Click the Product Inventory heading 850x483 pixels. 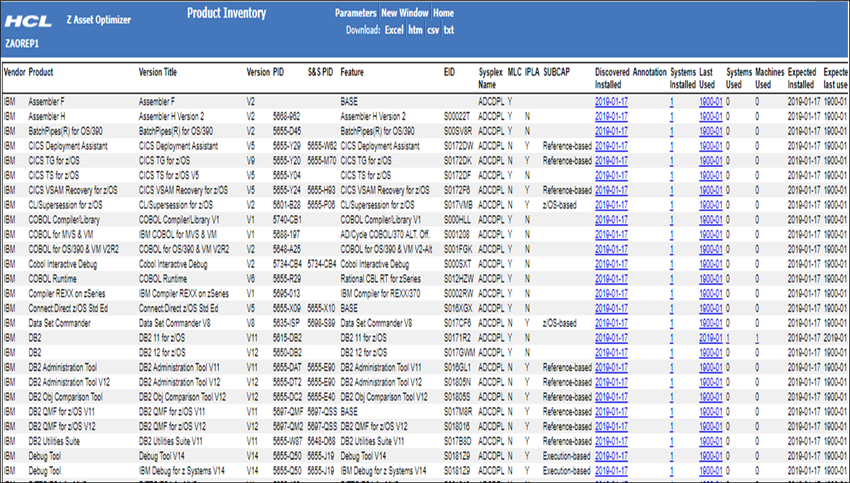click(x=227, y=13)
